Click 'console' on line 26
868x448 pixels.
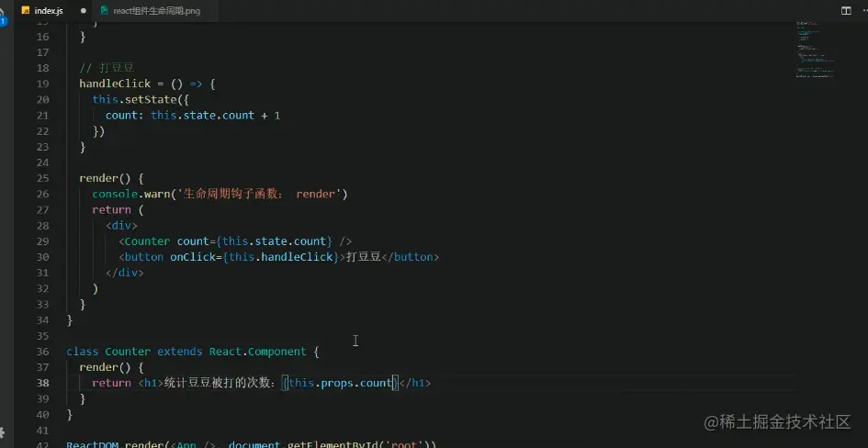[x=114, y=194]
